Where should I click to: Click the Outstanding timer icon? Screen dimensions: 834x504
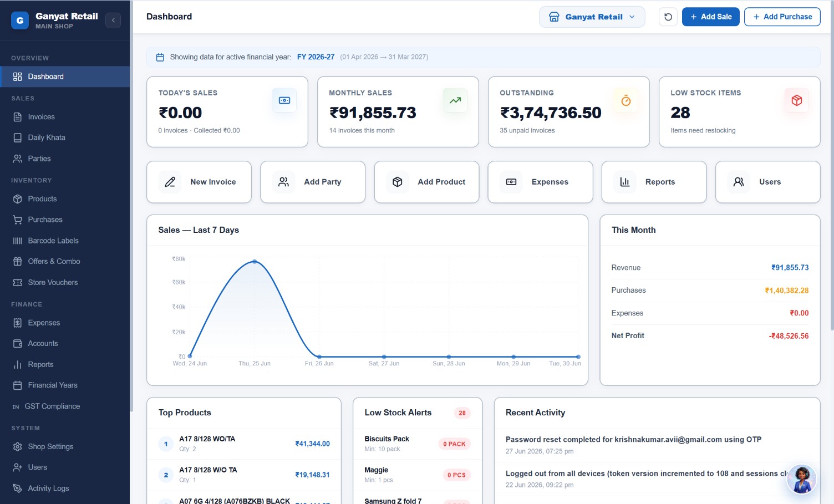pos(626,100)
